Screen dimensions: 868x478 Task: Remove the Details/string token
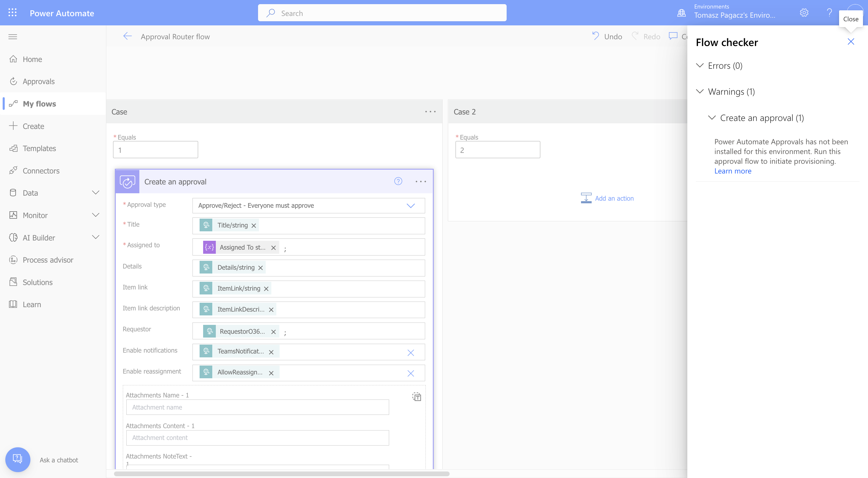pos(260,268)
